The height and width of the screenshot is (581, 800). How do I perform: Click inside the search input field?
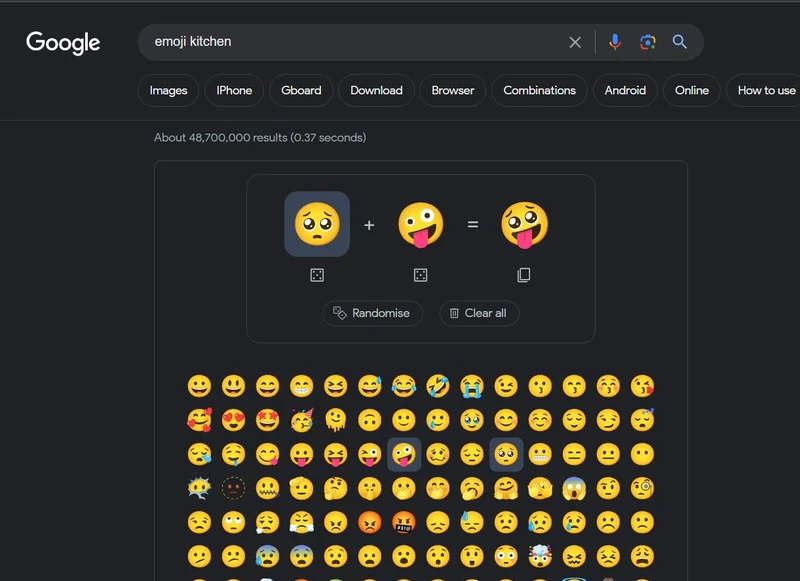click(x=350, y=42)
